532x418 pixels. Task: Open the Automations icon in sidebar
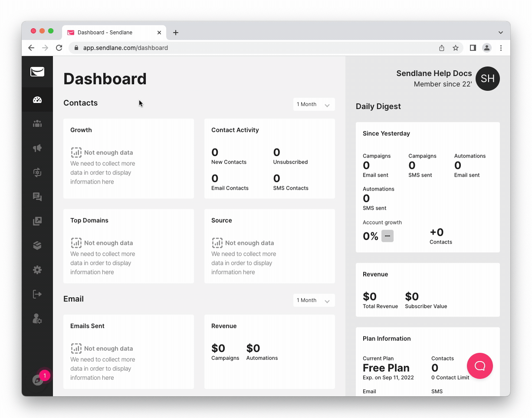tap(37, 172)
